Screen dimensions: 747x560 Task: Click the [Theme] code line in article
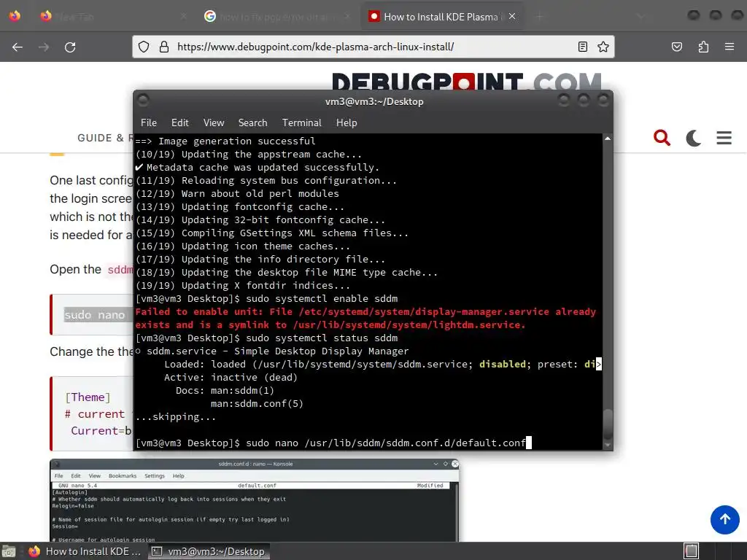(x=88, y=397)
